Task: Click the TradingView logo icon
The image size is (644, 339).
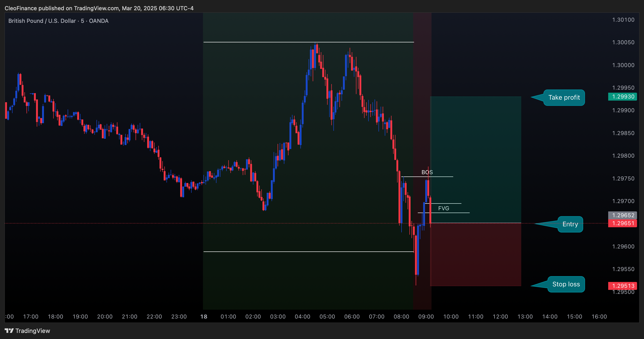Action: pos(9,331)
